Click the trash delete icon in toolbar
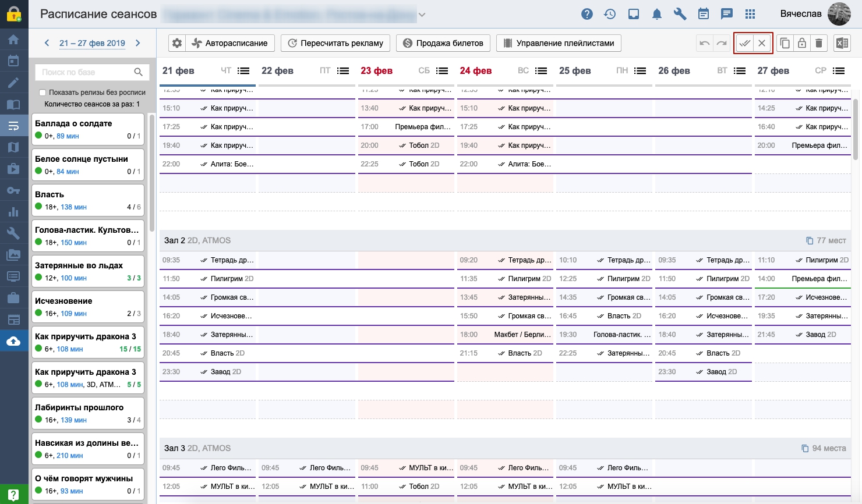862x504 pixels. [x=819, y=43]
